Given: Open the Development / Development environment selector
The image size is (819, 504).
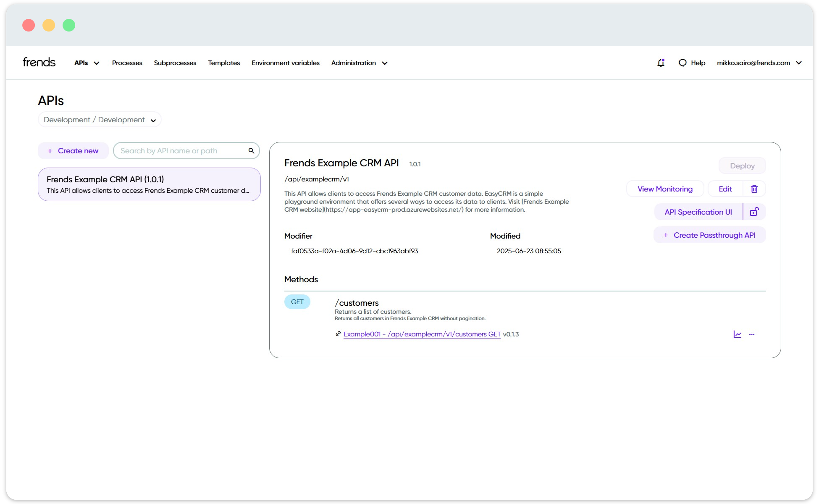Looking at the screenshot, I should click(100, 120).
